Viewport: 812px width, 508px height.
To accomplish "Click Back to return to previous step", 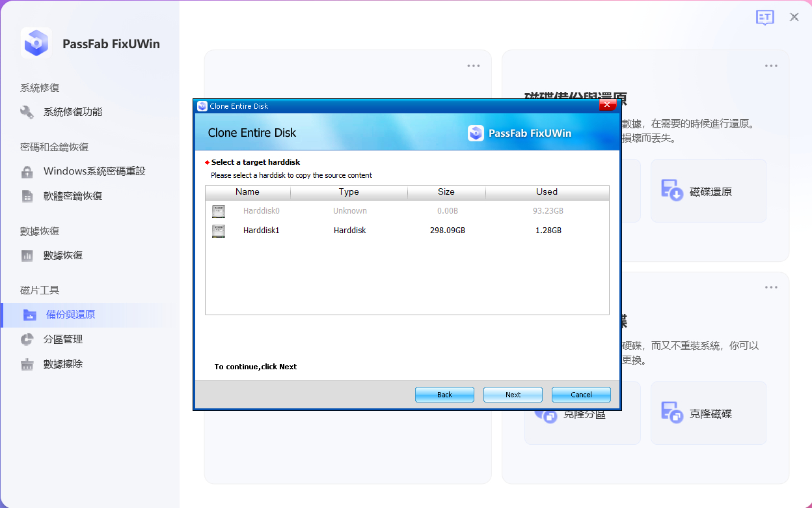I will coord(444,394).
